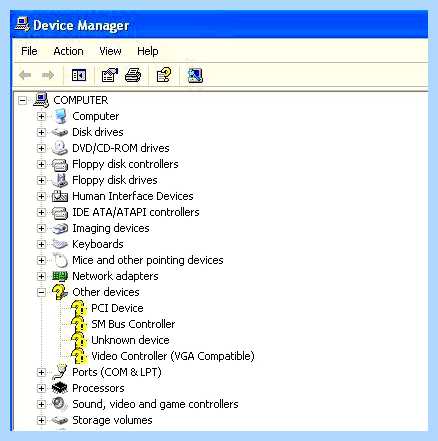Click the PCI Device warning icon
This screenshot has height=441, width=438.
tap(79, 308)
